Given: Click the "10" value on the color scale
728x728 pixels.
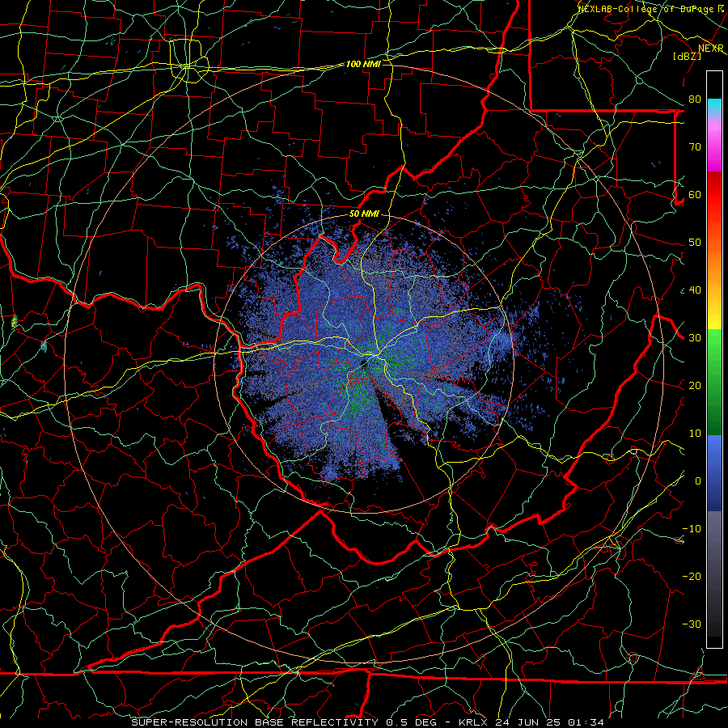Looking at the screenshot, I should (x=695, y=434).
